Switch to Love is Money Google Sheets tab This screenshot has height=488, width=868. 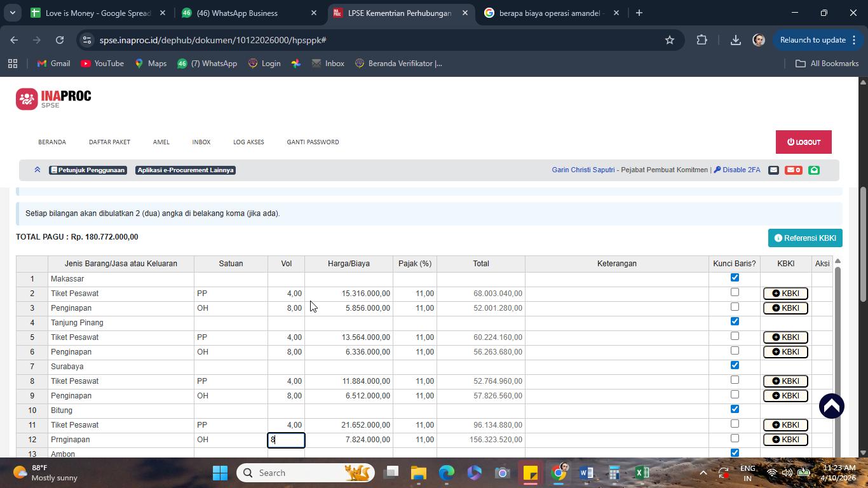point(98,13)
